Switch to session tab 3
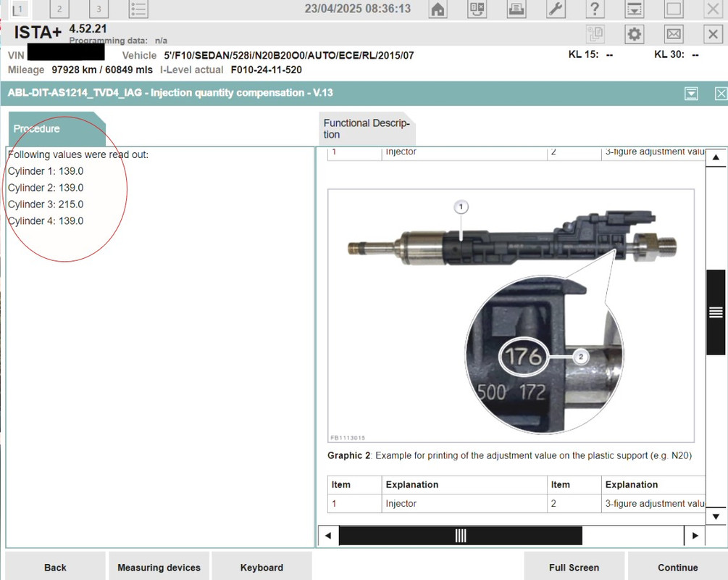Viewport: 728px width, 580px height. point(99,9)
